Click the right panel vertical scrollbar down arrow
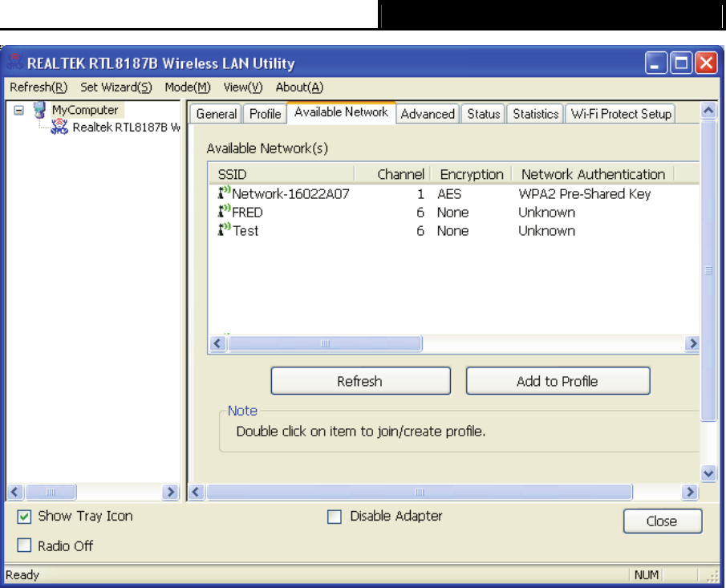 point(708,473)
